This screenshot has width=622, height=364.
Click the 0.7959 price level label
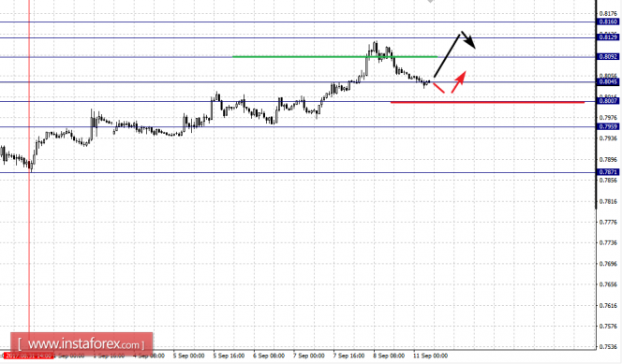608,126
